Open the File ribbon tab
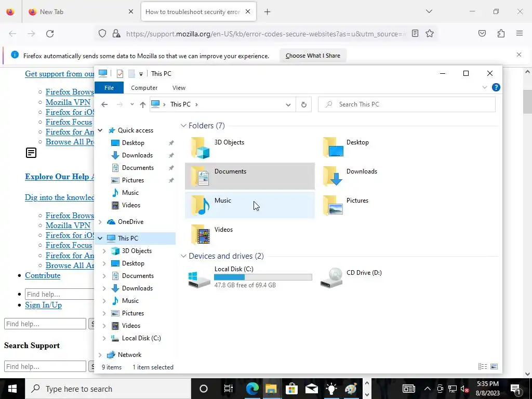 [109, 87]
